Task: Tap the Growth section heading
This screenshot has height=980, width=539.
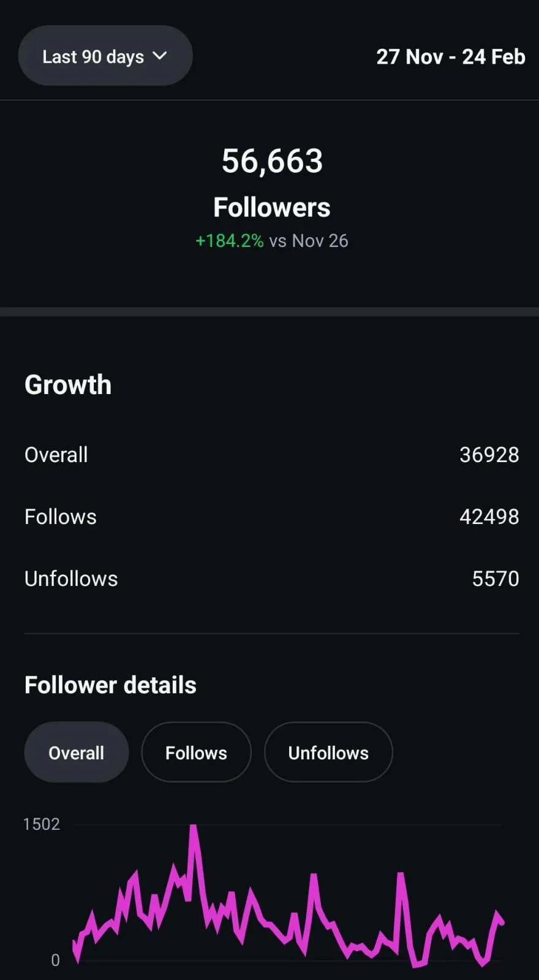Action: [x=68, y=385]
